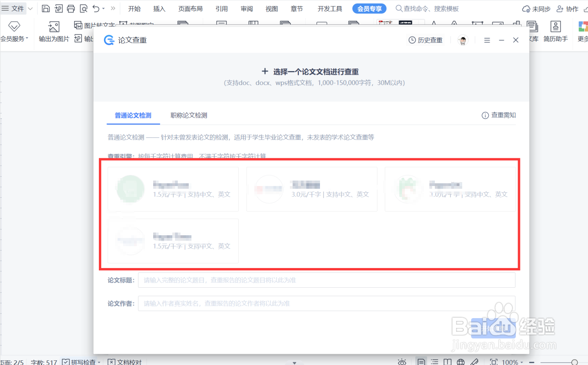Open the 审阅 ribbon tab
The image size is (588, 365).
click(x=247, y=9)
